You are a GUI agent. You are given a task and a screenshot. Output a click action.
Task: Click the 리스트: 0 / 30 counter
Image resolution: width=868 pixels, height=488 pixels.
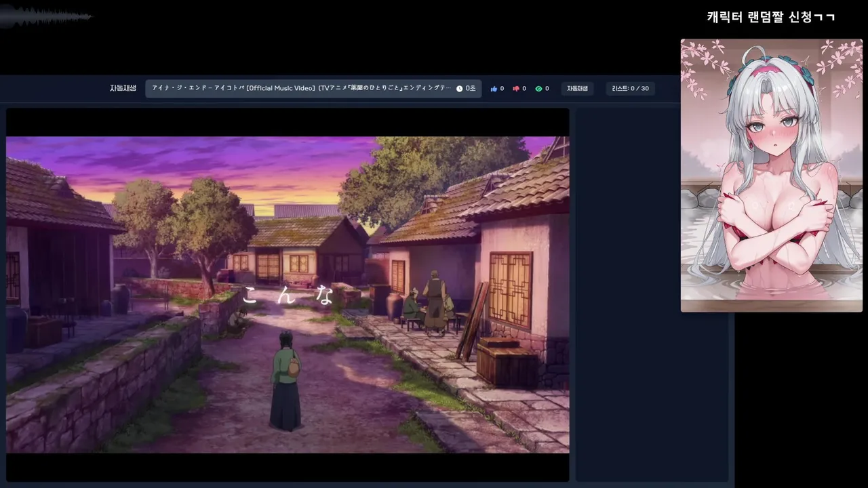pyautogui.click(x=630, y=89)
